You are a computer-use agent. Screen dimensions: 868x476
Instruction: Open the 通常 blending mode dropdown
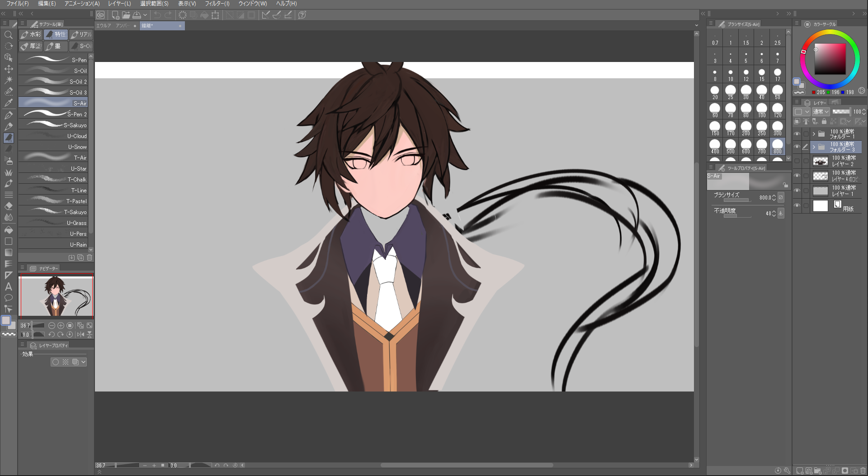(x=821, y=112)
